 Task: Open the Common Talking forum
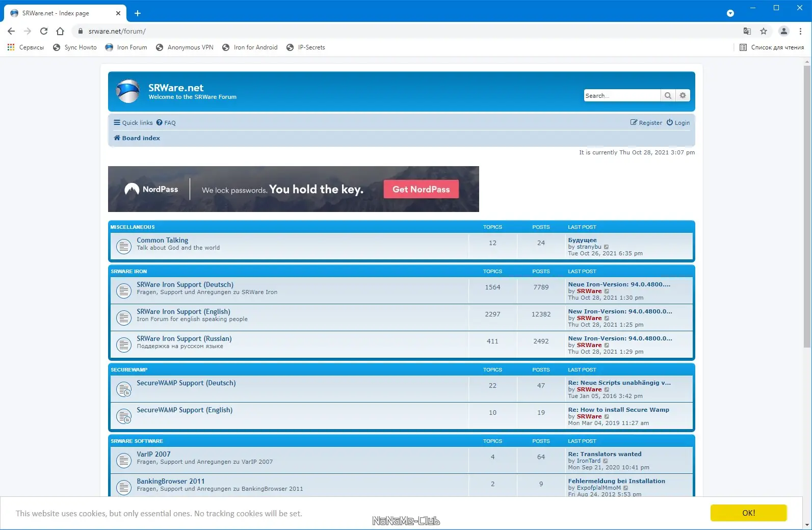(x=162, y=240)
